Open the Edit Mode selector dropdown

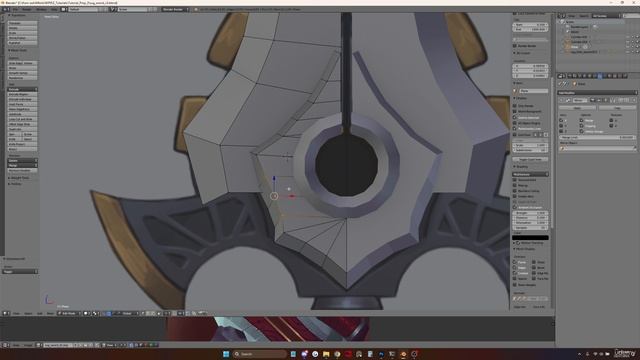[x=68, y=313]
